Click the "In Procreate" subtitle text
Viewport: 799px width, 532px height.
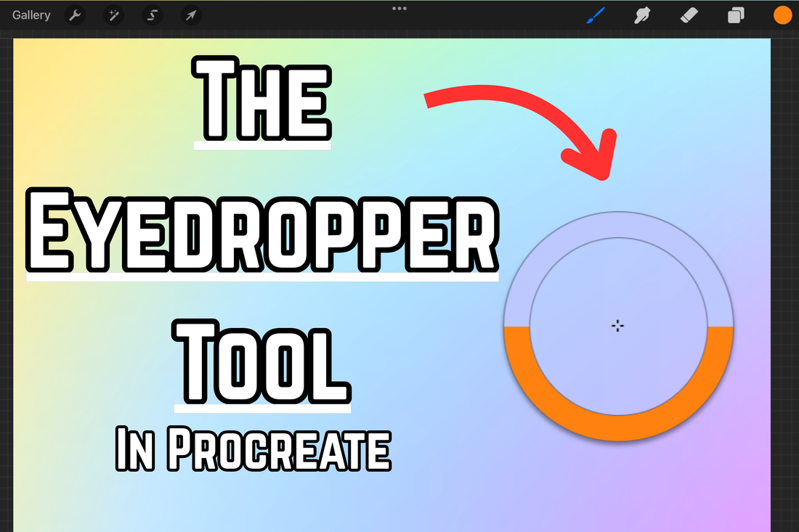pos(253,450)
